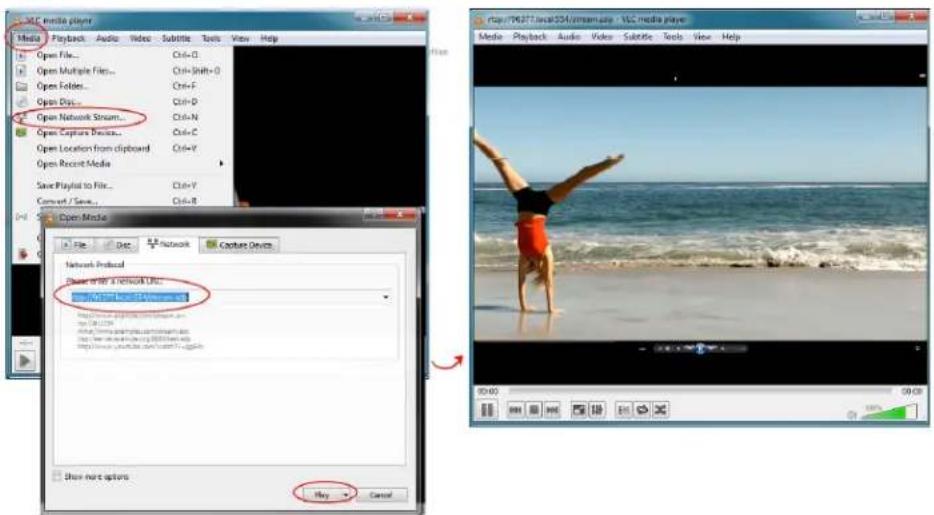The width and height of the screenshot is (934, 515).
Task: Pause playback in the right VLC window
Action: [487, 410]
